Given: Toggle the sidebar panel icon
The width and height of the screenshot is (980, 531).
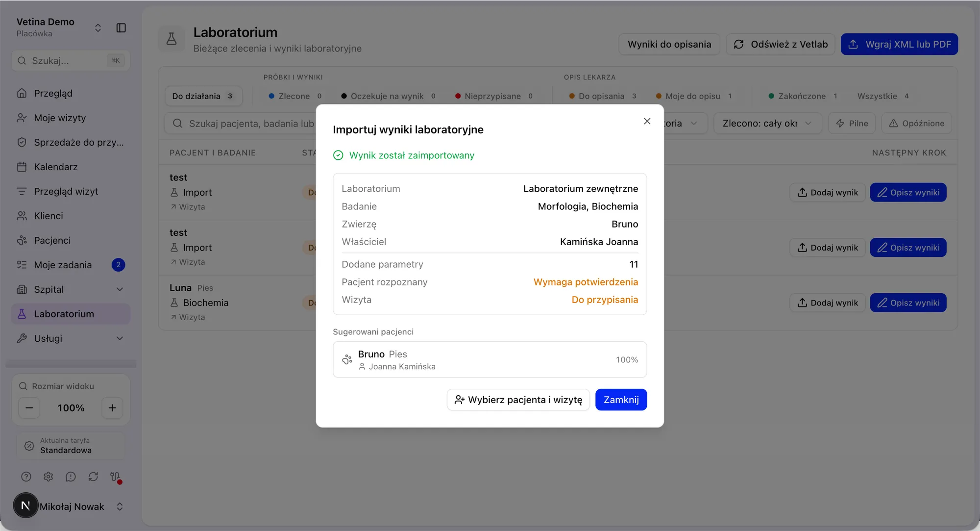Looking at the screenshot, I should (x=121, y=27).
